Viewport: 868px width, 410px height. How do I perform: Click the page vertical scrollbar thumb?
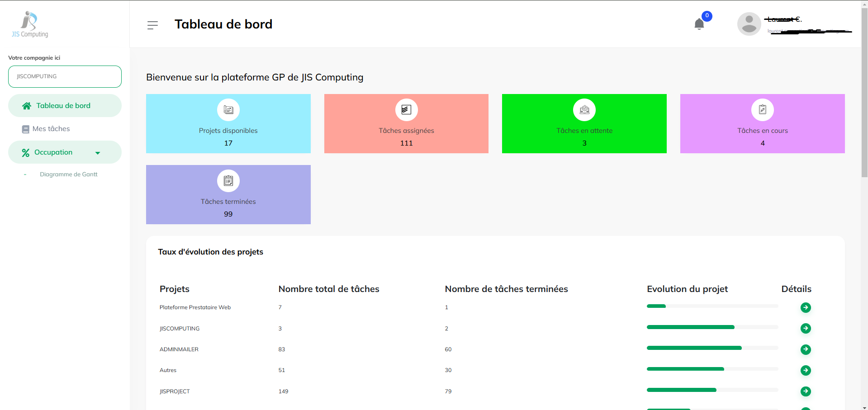(x=864, y=93)
